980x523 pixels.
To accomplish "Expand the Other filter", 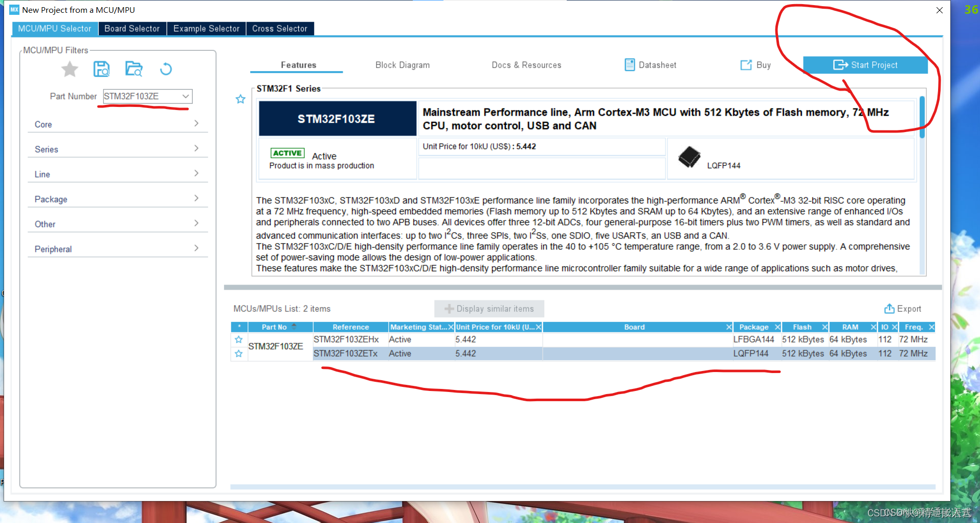I will click(x=118, y=224).
